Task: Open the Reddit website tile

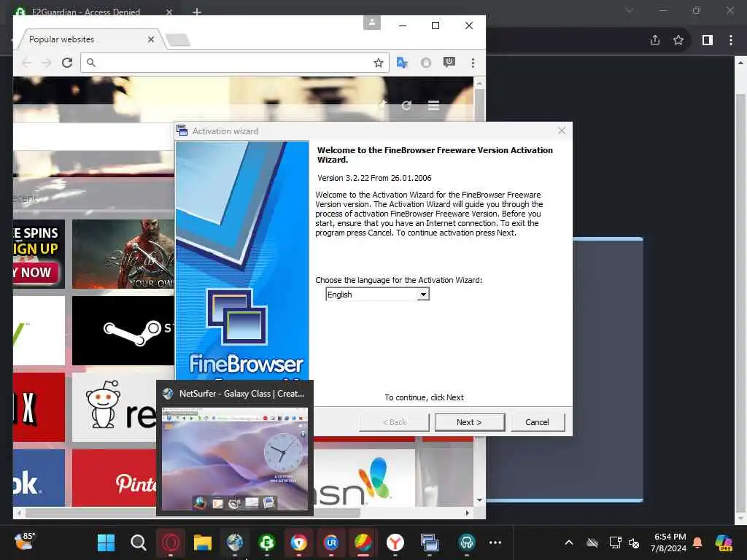Action: tap(115, 408)
